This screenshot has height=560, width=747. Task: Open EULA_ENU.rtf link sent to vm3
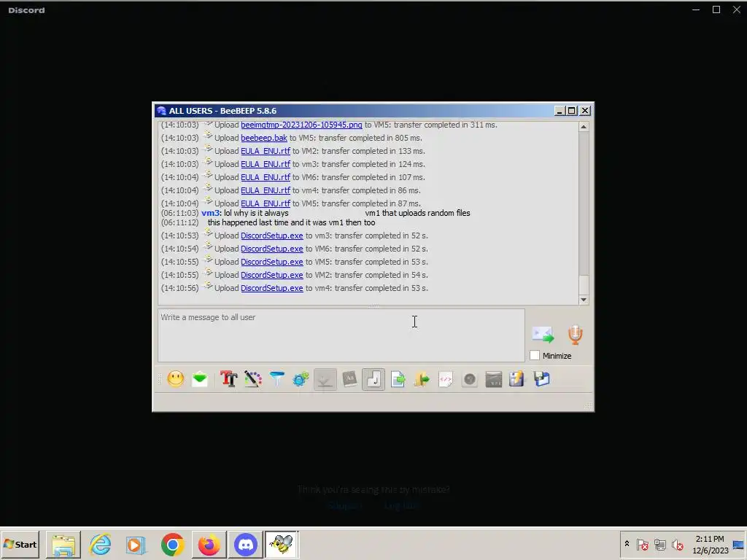(266, 164)
